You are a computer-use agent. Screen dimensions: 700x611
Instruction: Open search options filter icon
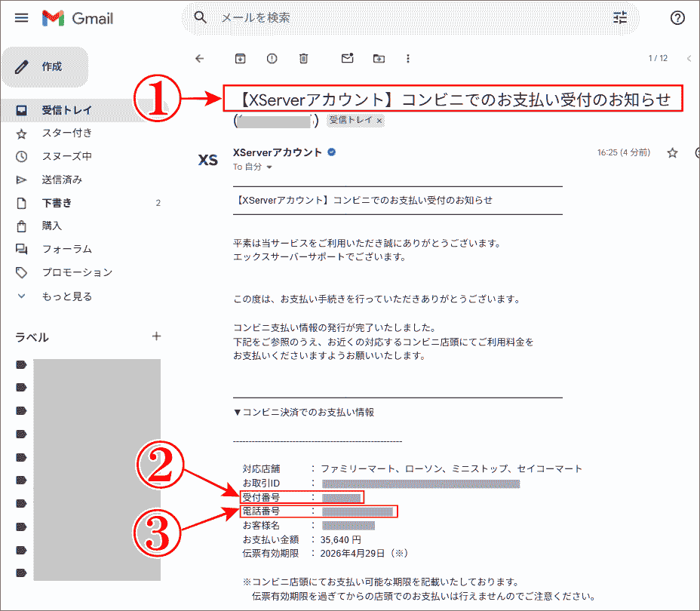[x=619, y=18]
